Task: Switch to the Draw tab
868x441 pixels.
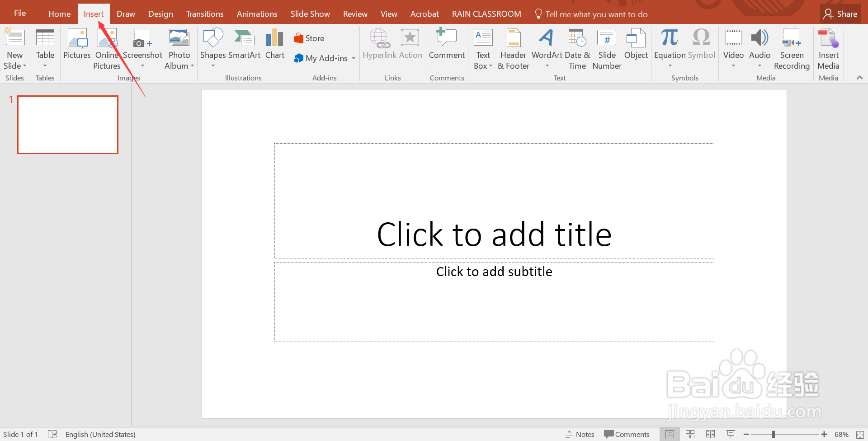Action: pos(126,14)
